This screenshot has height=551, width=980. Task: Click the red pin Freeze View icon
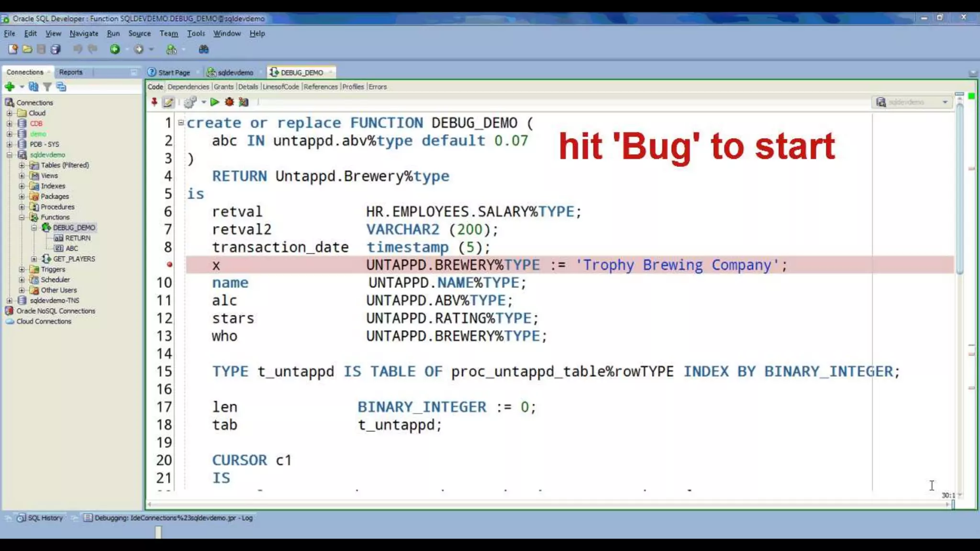tap(154, 102)
